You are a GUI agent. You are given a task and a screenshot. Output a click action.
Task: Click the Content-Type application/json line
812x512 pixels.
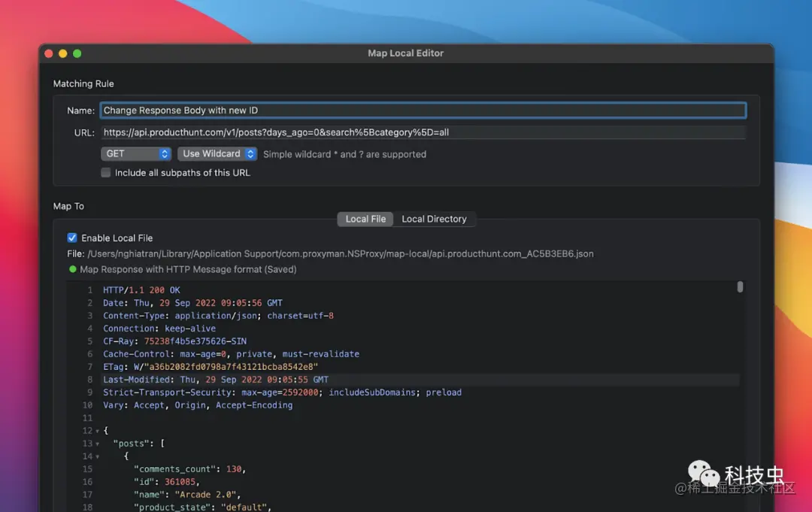click(x=218, y=316)
